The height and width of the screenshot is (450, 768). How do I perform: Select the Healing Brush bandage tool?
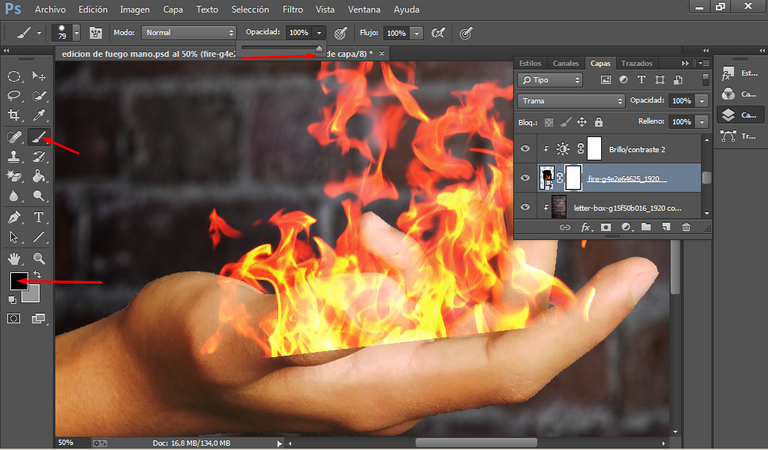(14, 137)
